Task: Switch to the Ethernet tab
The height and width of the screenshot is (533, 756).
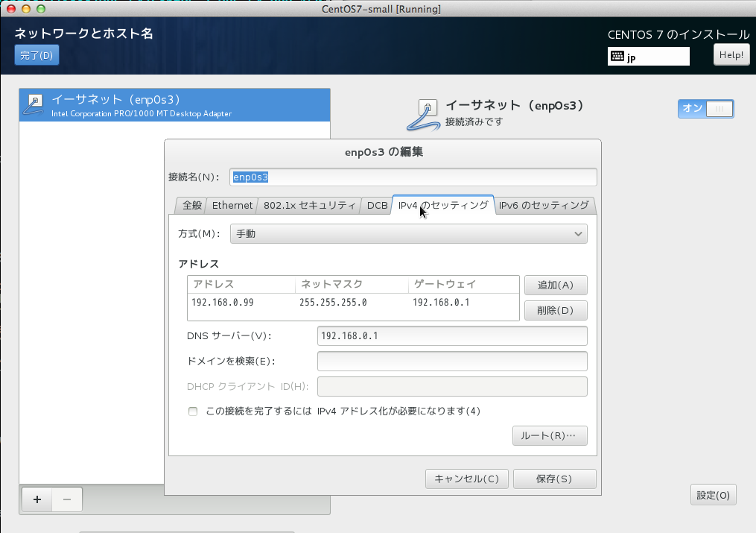Action: click(x=232, y=205)
